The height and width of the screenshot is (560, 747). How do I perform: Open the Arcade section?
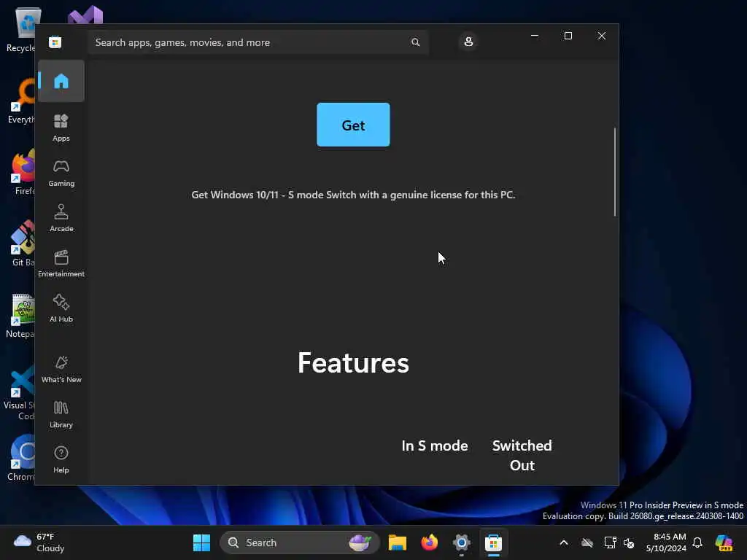(61, 218)
